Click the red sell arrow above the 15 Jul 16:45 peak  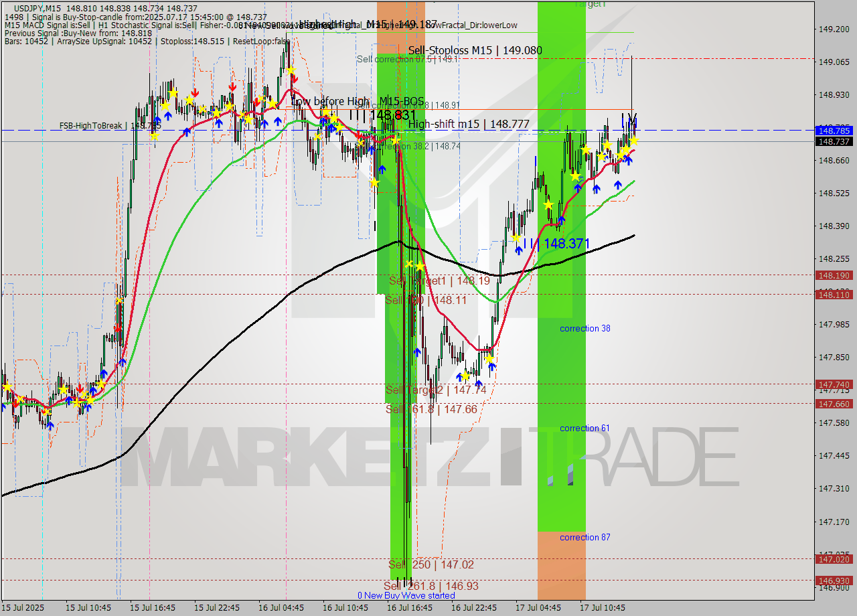point(196,92)
